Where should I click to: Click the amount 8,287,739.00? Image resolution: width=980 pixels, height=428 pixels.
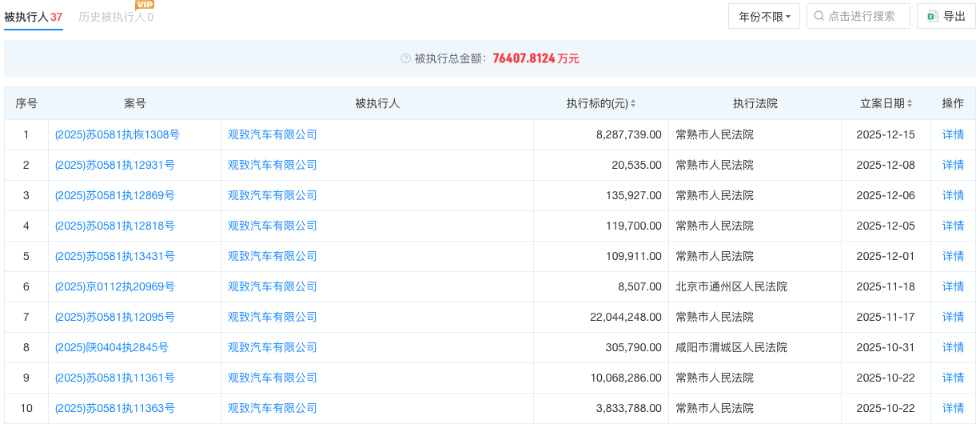(629, 134)
